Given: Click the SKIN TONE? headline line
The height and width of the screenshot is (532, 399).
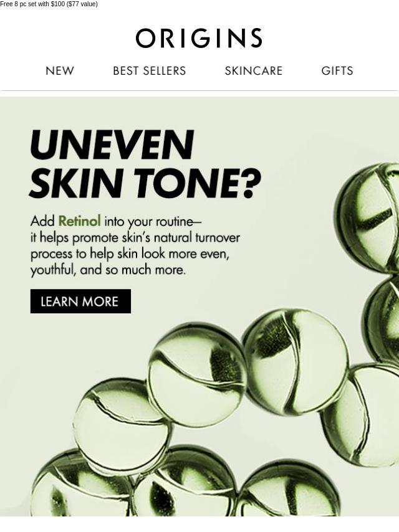Looking at the screenshot, I should click(145, 183).
